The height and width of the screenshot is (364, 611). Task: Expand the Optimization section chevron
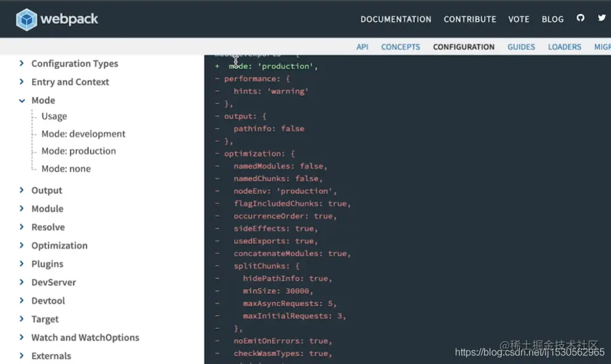click(x=22, y=245)
